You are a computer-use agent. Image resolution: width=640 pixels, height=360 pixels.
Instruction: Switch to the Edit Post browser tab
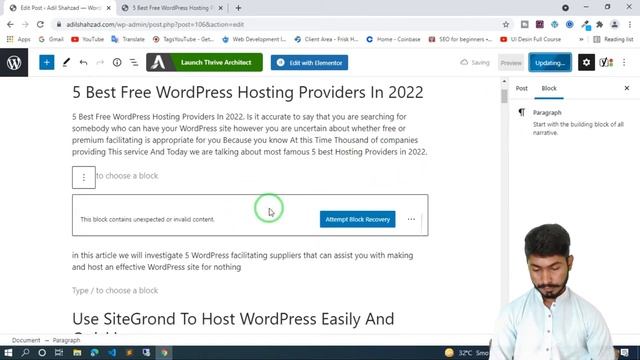60,8
